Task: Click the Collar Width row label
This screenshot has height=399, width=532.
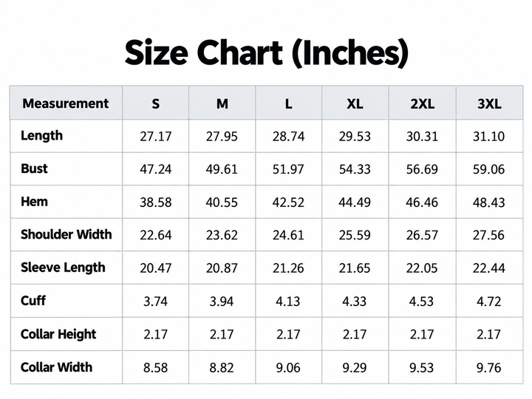Action: (56, 367)
